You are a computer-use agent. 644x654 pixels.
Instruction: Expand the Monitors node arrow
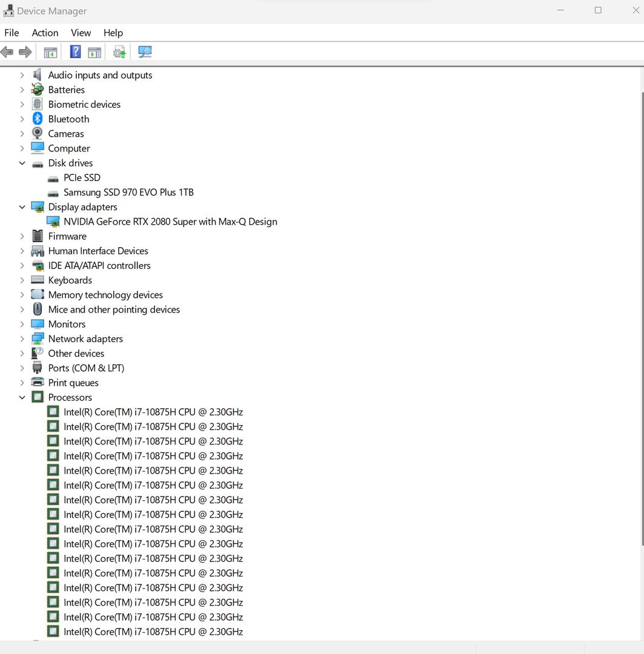click(22, 324)
